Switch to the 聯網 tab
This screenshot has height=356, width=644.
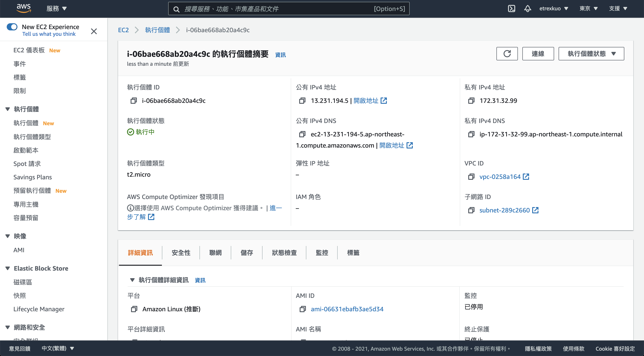[x=215, y=253]
